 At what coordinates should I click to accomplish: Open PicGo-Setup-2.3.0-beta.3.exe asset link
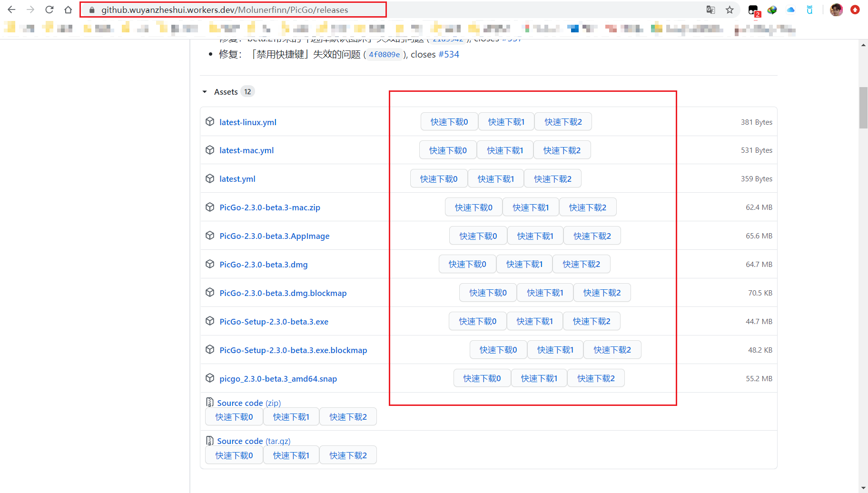[274, 321]
